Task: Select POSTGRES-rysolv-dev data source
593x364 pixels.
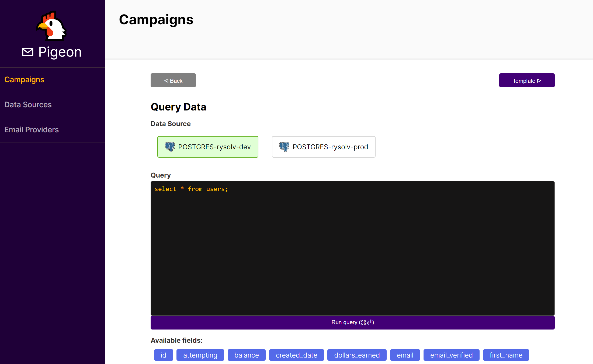Action: (x=208, y=147)
